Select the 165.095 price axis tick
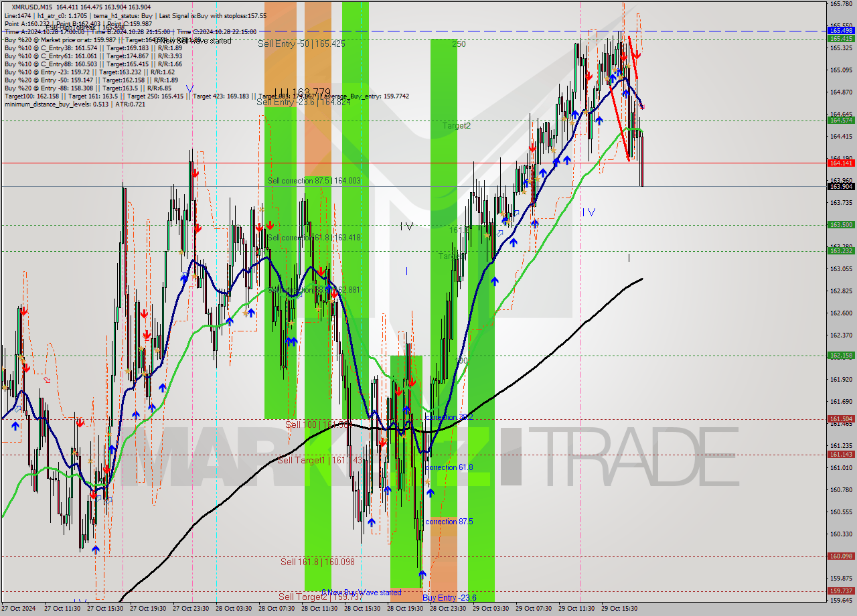Image resolution: width=857 pixels, height=616 pixels. click(x=840, y=70)
